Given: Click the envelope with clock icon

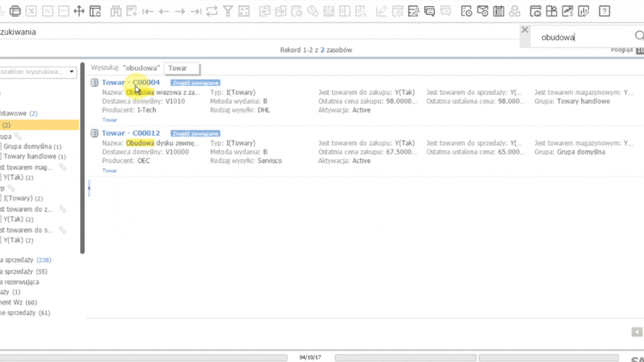Looking at the screenshot, I should pyautogui.click(x=482, y=11).
